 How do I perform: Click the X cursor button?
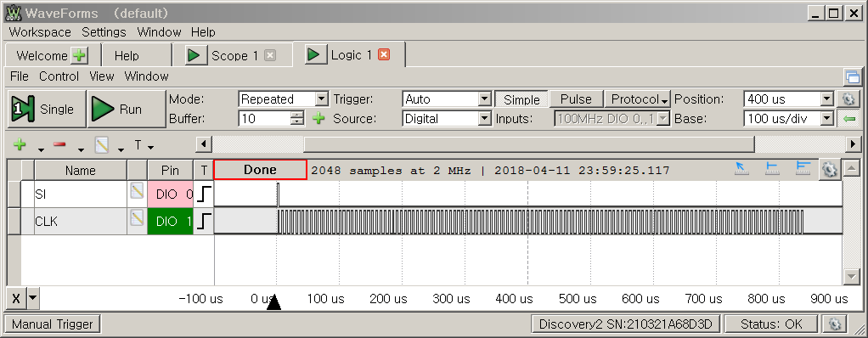click(x=16, y=299)
